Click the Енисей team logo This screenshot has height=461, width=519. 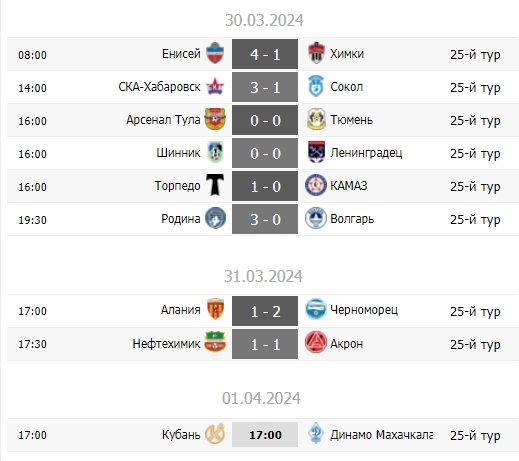tap(215, 53)
